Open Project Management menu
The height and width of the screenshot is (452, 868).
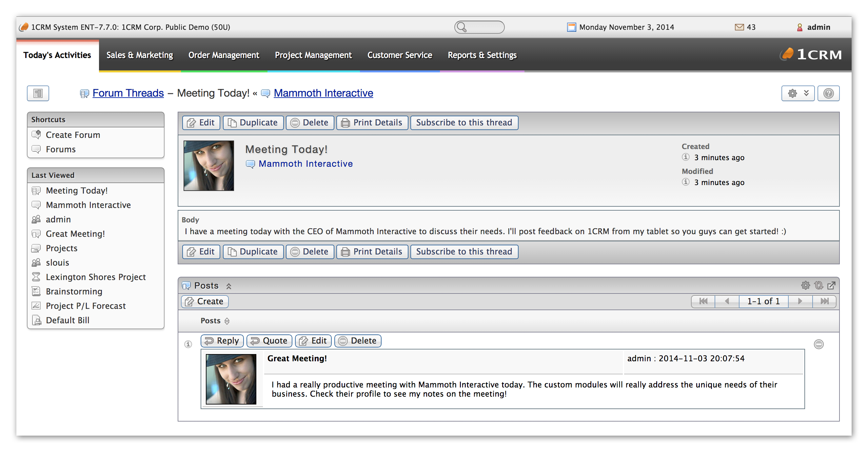coord(313,55)
